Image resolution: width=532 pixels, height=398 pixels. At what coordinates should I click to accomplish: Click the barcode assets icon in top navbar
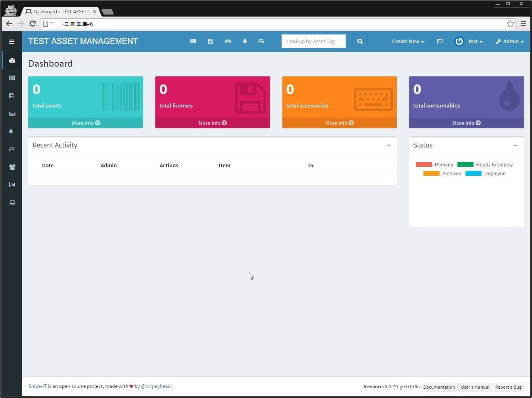[x=193, y=41]
